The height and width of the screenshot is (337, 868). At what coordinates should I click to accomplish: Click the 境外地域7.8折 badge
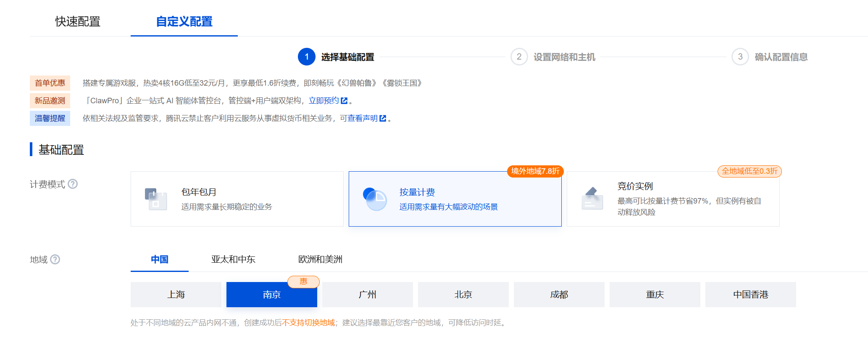pos(535,171)
